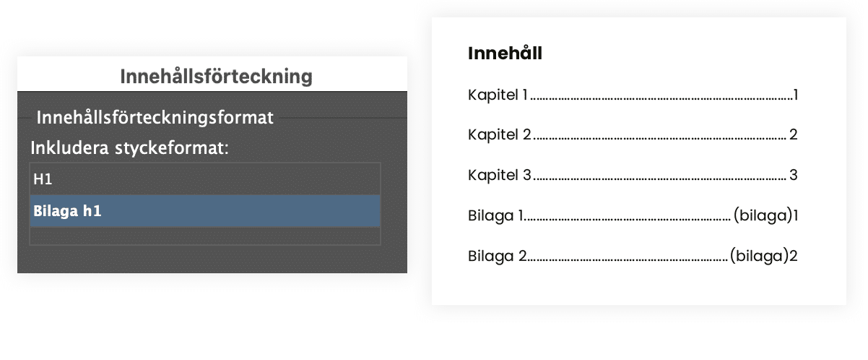Click the dotted leader after Kapitel 1
This screenshot has width=868, height=360.
point(661,96)
